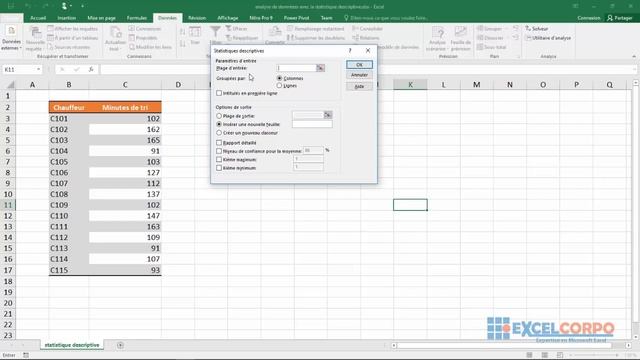Screen dimensions: 640x360
Task: Click the Réappliquer filter icon
Action: pyautogui.click(x=229, y=38)
